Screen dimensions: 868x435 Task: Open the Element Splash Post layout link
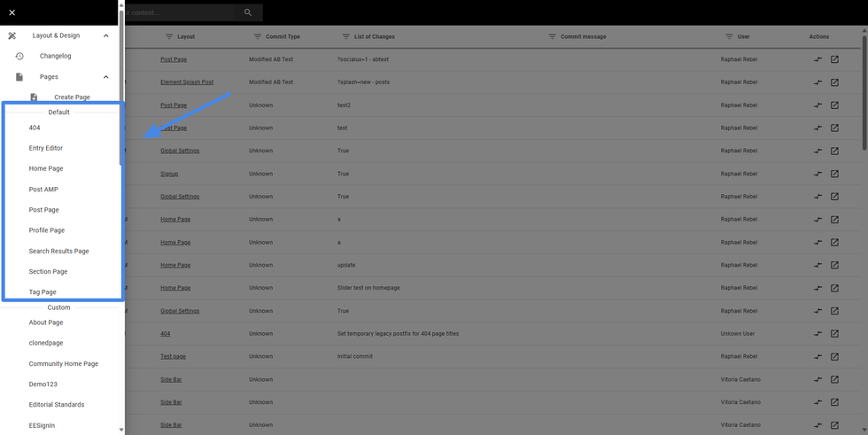(187, 82)
